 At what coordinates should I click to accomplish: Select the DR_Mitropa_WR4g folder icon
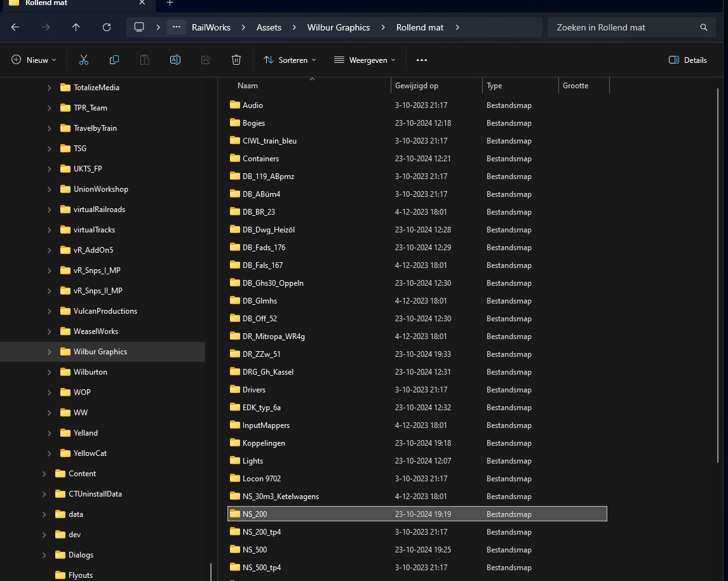235,336
